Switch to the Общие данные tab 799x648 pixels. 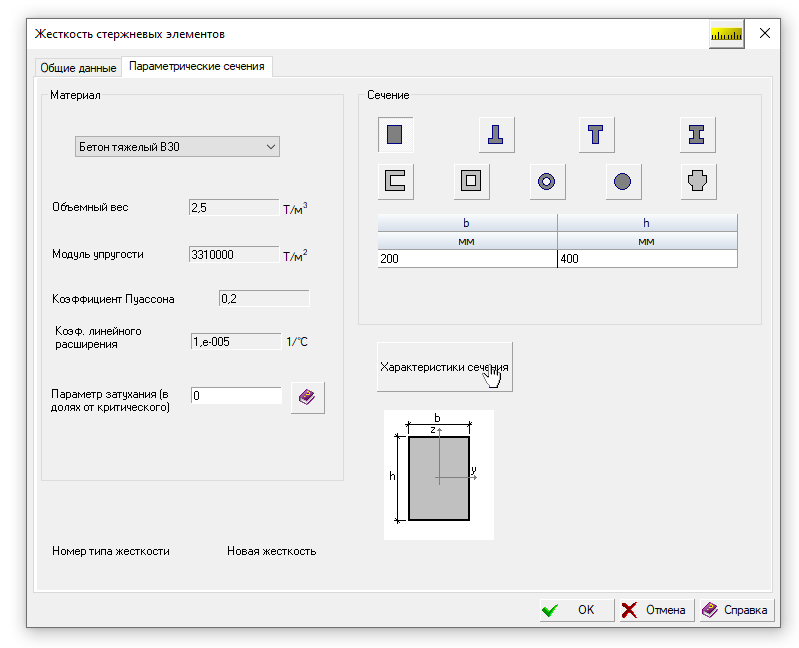tap(78, 68)
